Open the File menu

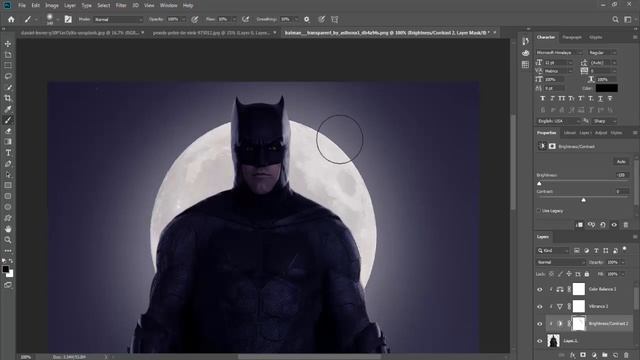point(22,5)
